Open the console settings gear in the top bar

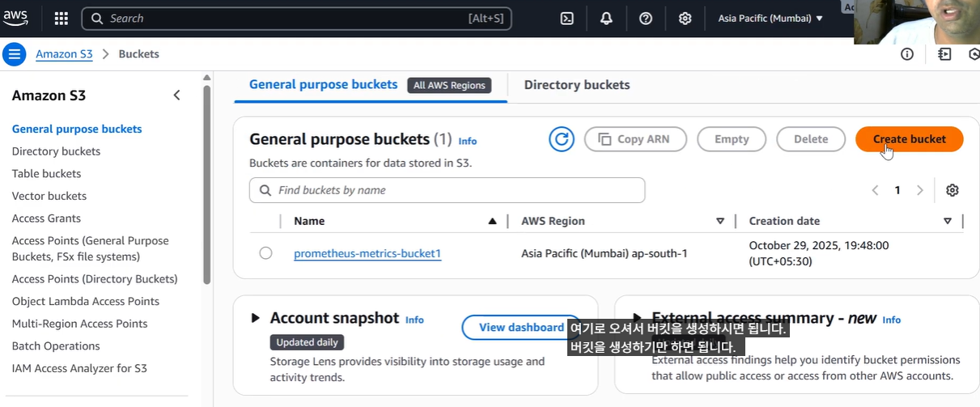pyautogui.click(x=685, y=18)
